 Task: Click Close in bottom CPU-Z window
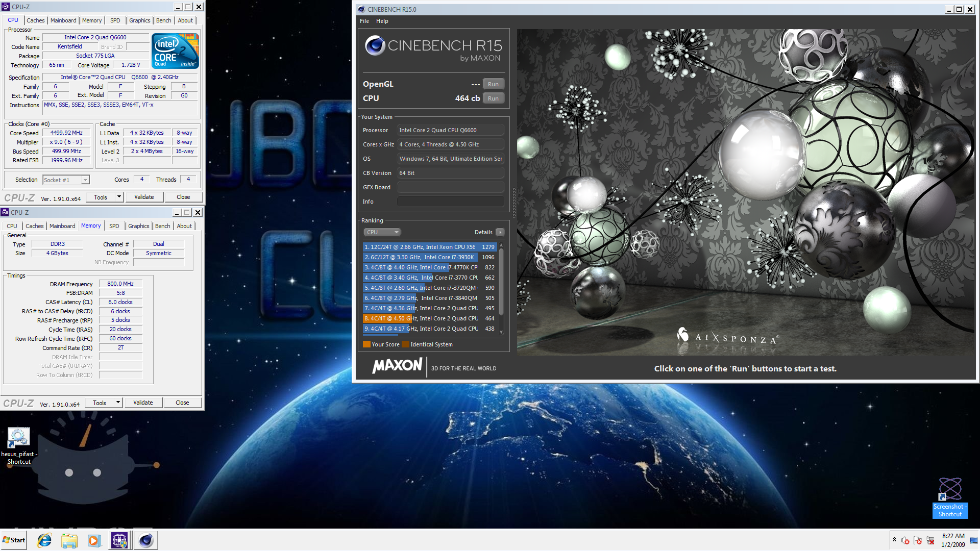182,403
